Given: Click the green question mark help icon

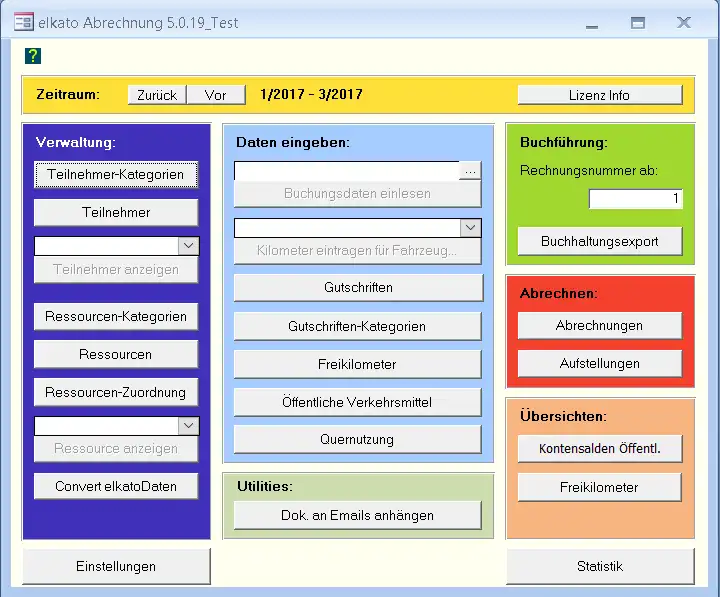Looking at the screenshot, I should (33, 56).
